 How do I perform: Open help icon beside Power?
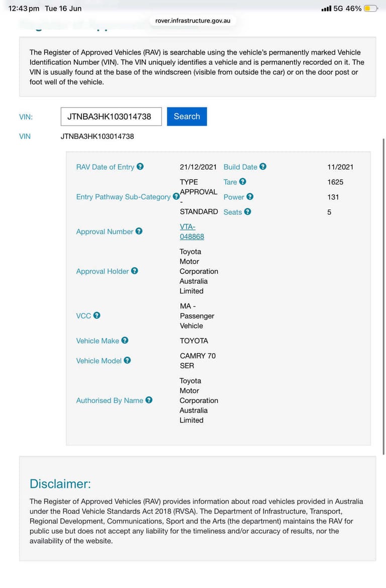pyautogui.click(x=250, y=197)
